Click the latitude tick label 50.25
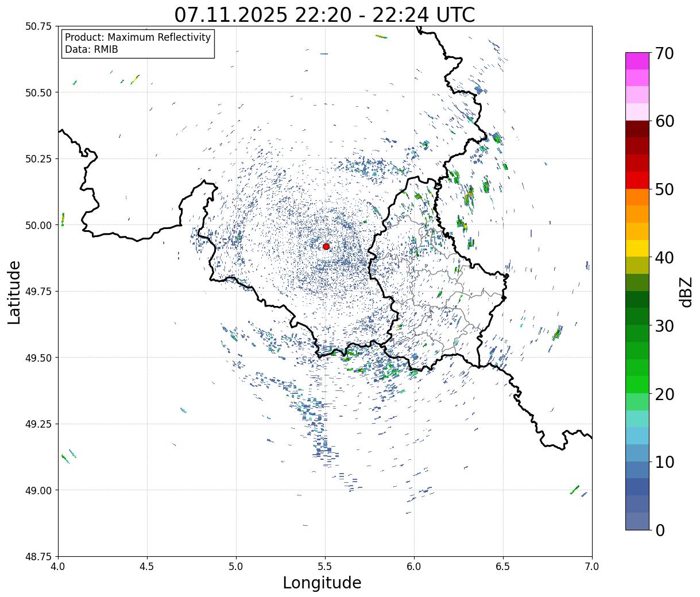The height and width of the screenshot is (597, 700). pos(38,159)
